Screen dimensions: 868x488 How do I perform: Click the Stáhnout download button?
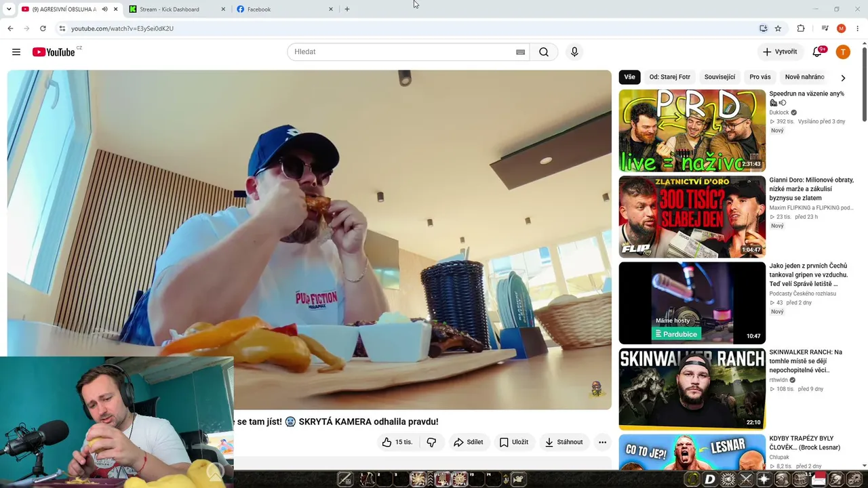[564, 442]
